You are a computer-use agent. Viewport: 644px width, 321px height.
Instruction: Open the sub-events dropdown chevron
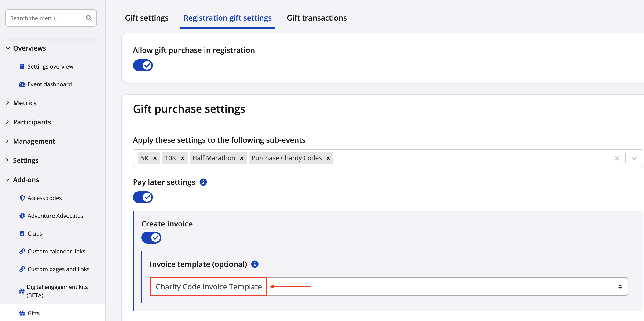pos(634,158)
